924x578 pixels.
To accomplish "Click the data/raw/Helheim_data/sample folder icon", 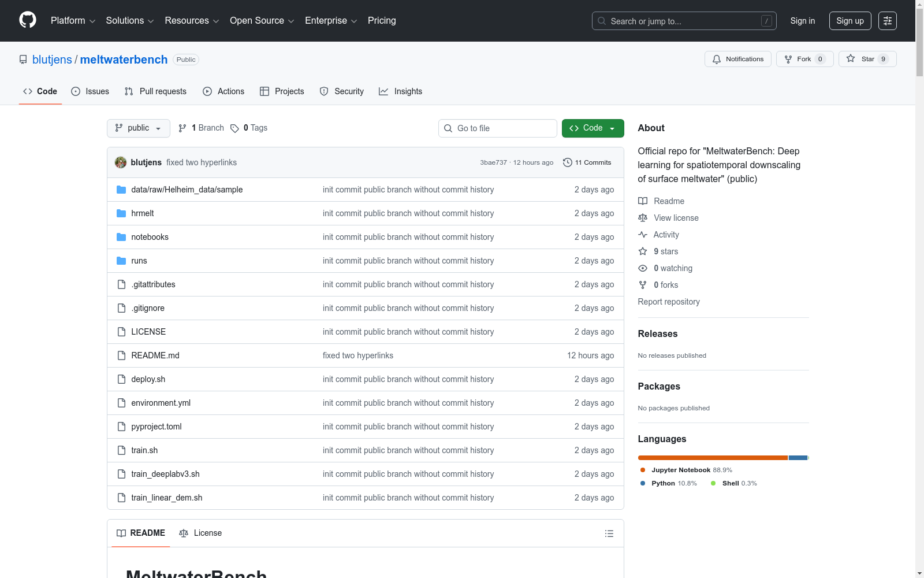I will [x=121, y=190].
